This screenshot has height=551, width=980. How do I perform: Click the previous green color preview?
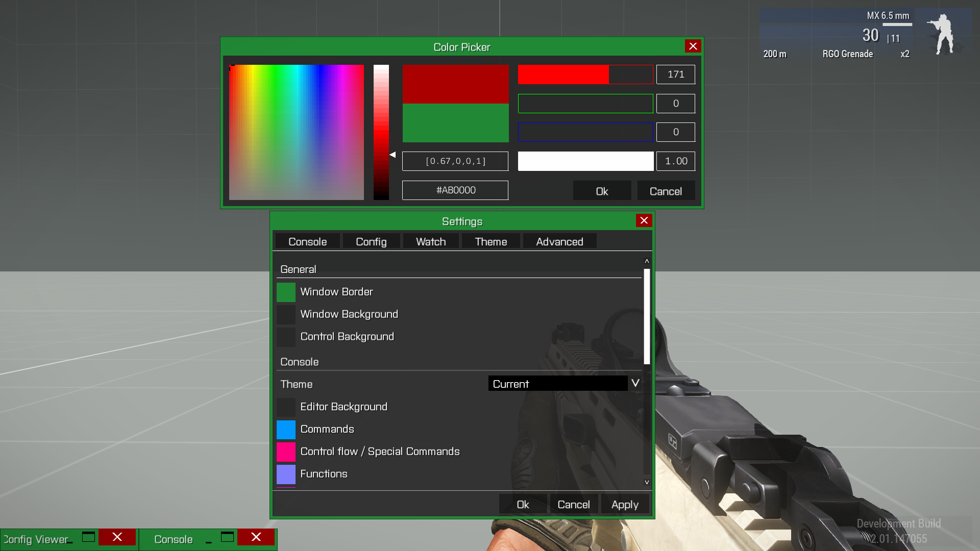click(x=456, y=123)
